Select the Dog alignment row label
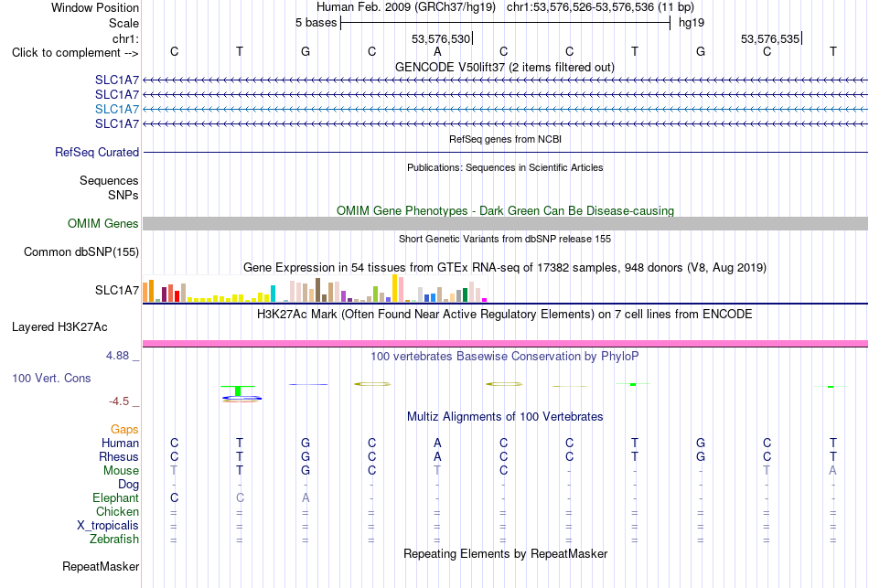The image size is (869, 588). coord(128,485)
